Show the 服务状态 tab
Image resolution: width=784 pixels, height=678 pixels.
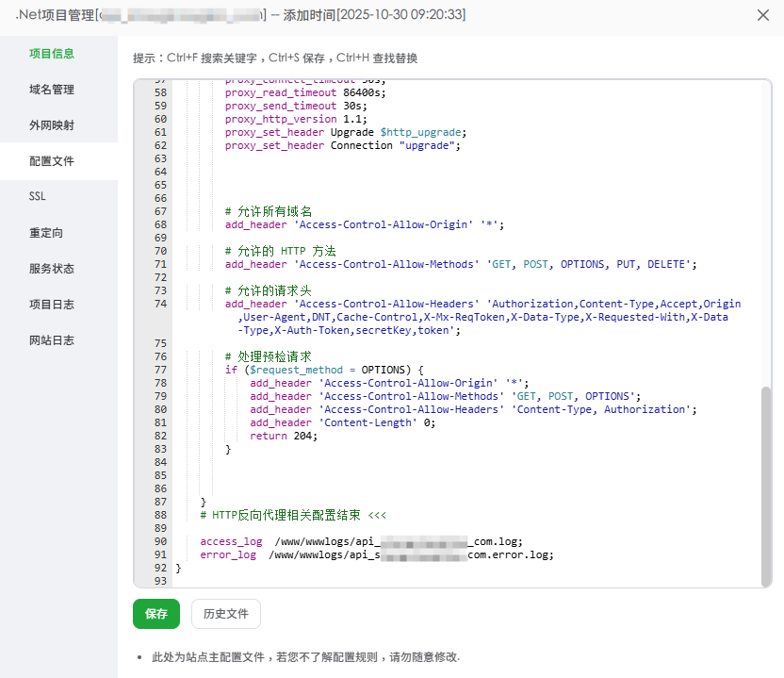coord(52,269)
